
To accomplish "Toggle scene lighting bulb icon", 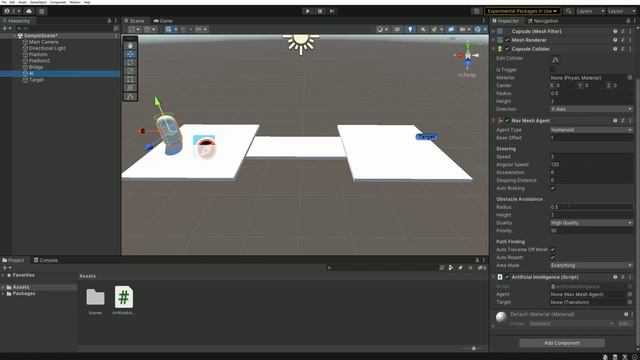I will pos(410,29).
